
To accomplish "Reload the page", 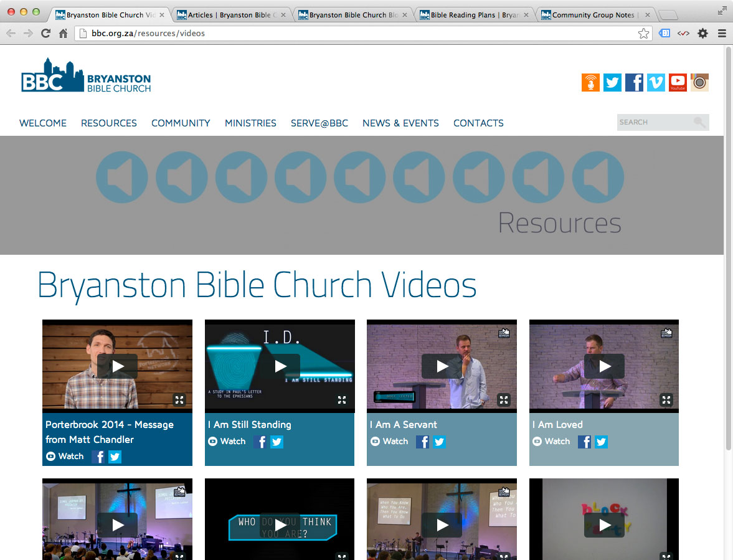I will pyautogui.click(x=46, y=33).
